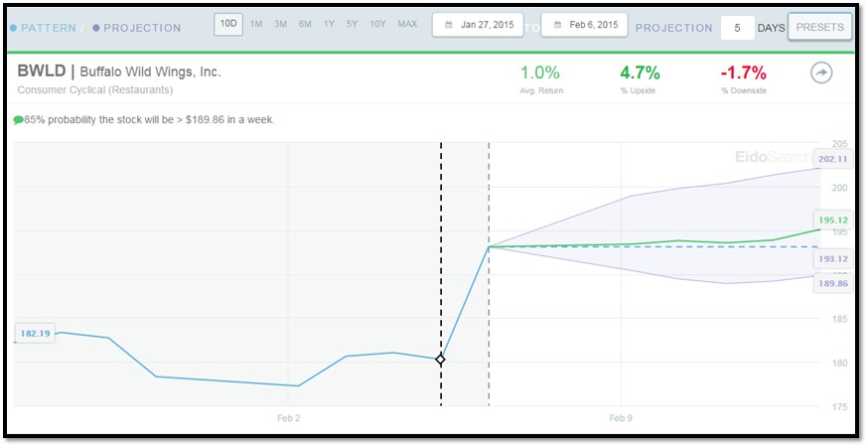Click the 202.11 upper projection label
The width and height of the screenshot is (868, 447).
pos(833,159)
